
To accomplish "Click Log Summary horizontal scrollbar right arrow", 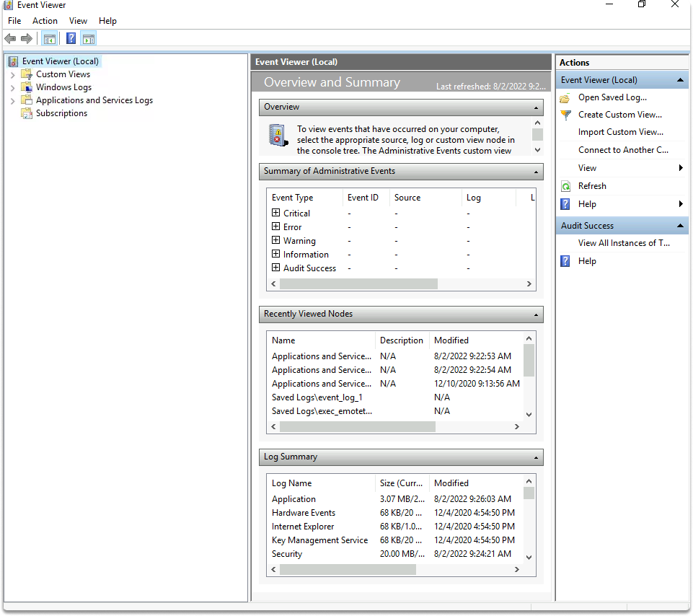I will click(x=516, y=570).
